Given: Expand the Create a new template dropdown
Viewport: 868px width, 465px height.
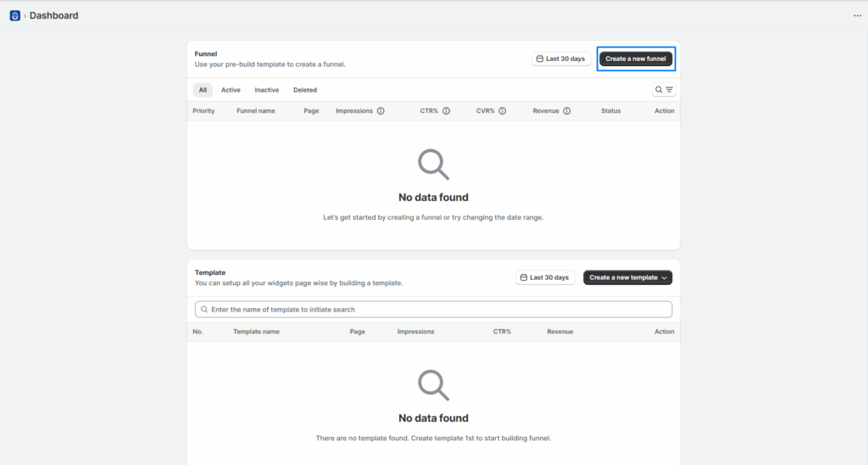Looking at the screenshot, I should [x=628, y=277].
